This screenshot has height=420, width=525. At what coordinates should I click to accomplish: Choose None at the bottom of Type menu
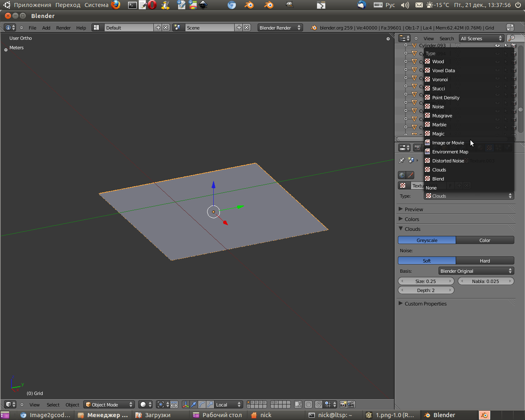point(469,188)
